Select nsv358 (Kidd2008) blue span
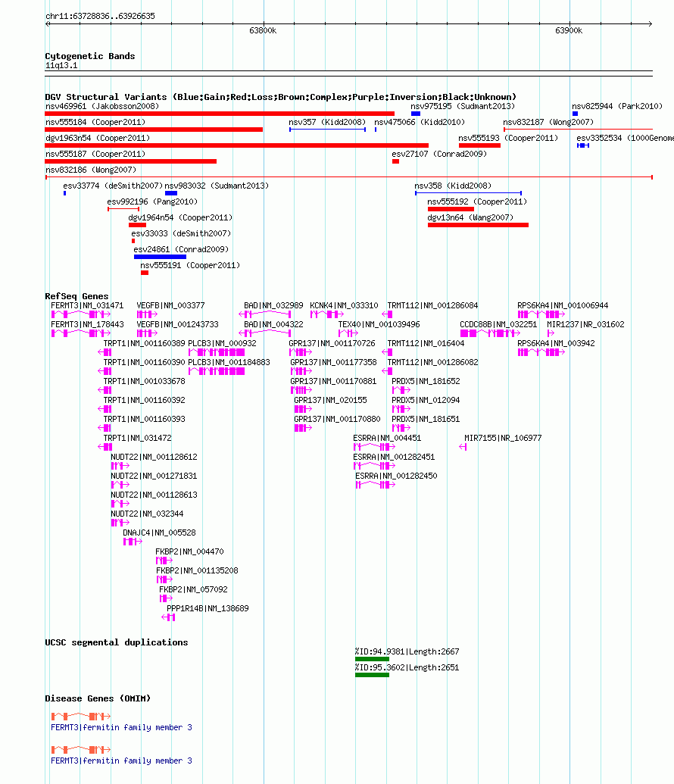Image resolution: width=674 pixels, height=784 pixels. point(469,193)
